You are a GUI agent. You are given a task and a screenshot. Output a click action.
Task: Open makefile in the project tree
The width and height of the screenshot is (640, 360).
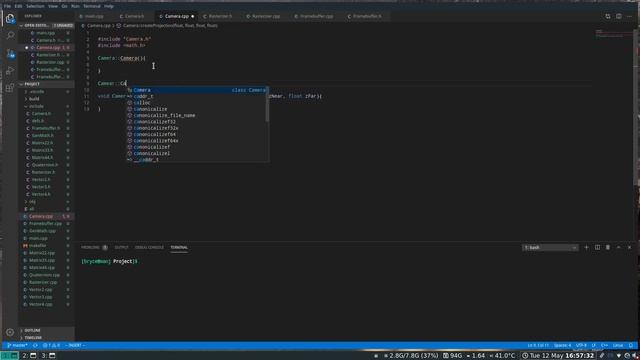pyautogui.click(x=38, y=246)
